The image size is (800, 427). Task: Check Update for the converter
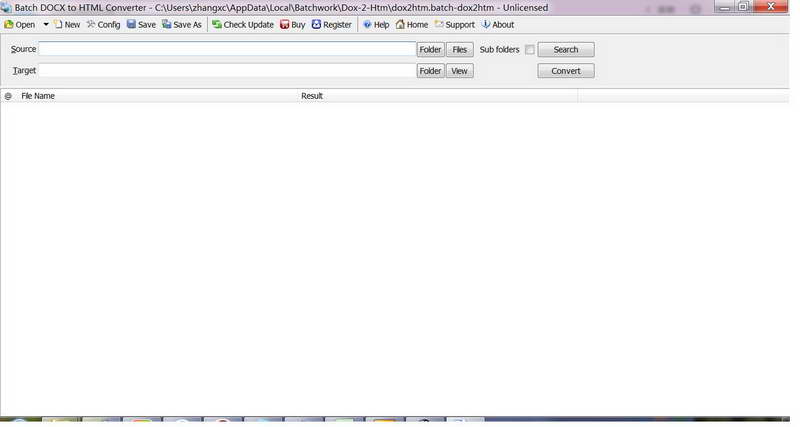click(243, 24)
